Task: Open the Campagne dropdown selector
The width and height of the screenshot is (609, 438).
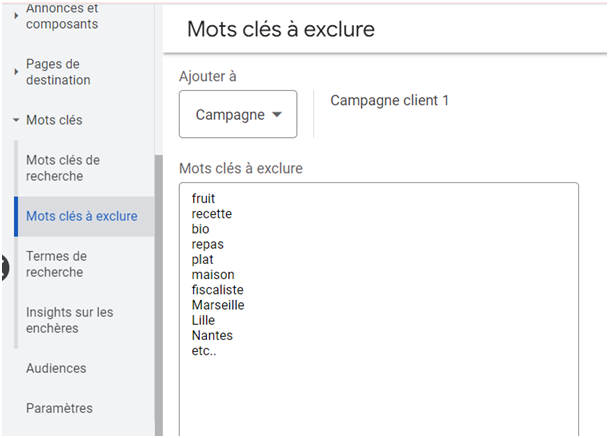Action: click(238, 115)
